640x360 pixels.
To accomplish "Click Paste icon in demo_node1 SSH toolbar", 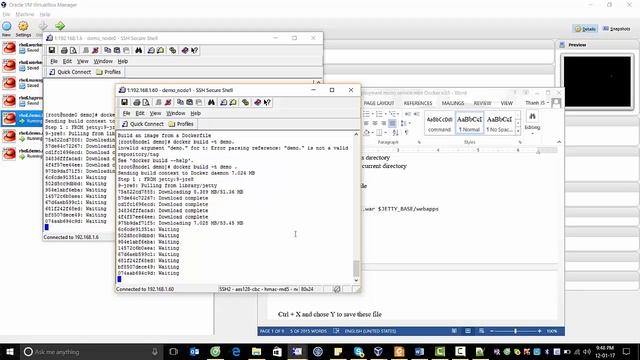I will click(x=189, y=102).
